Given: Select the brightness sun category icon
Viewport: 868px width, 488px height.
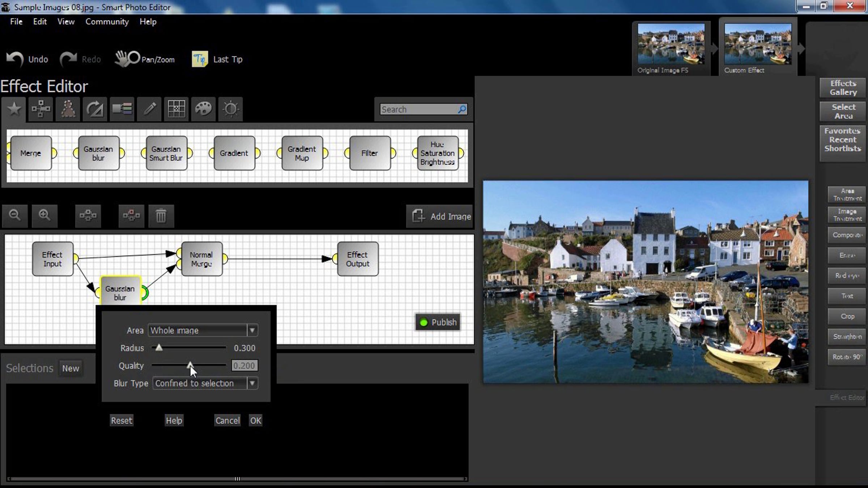Looking at the screenshot, I should click(231, 109).
